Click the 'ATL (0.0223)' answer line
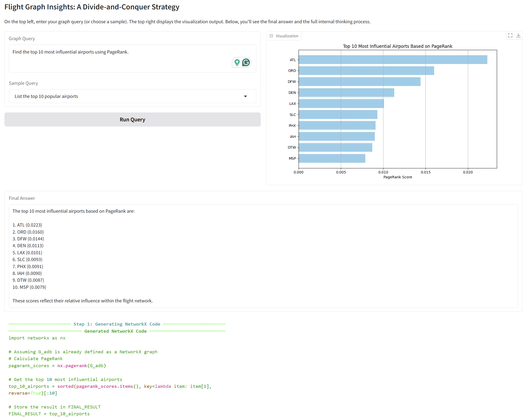Screen dimensions: 528x420 pyautogui.click(x=27, y=225)
